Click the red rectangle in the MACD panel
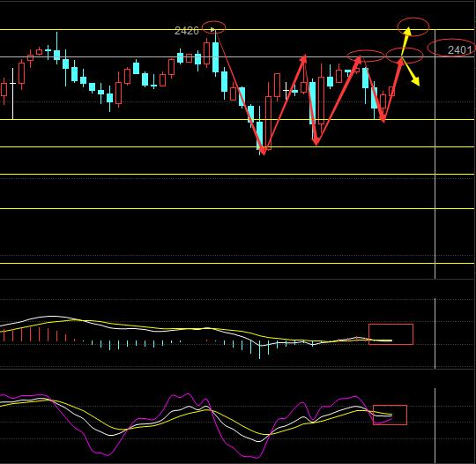Viewport: 476px width, 464px height. point(390,334)
